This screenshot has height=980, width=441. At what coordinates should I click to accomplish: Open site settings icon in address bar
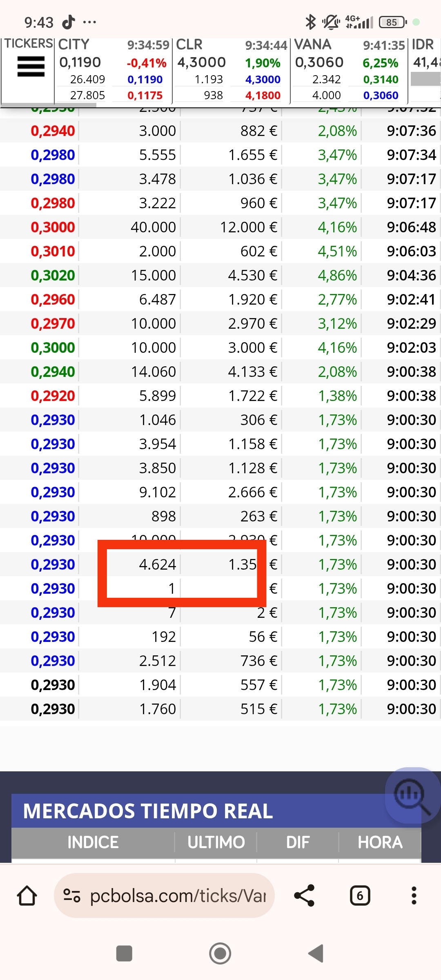[x=71, y=896]
